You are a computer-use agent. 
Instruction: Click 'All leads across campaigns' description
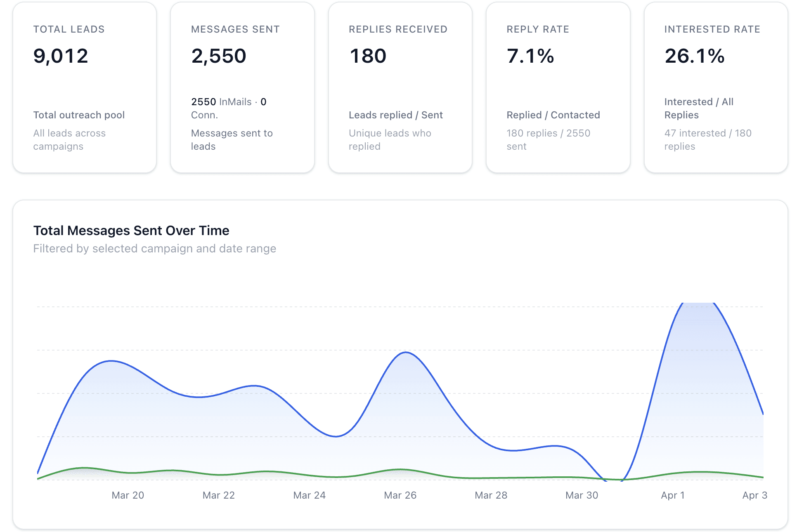pyautogui.click(x=69, y=140)
